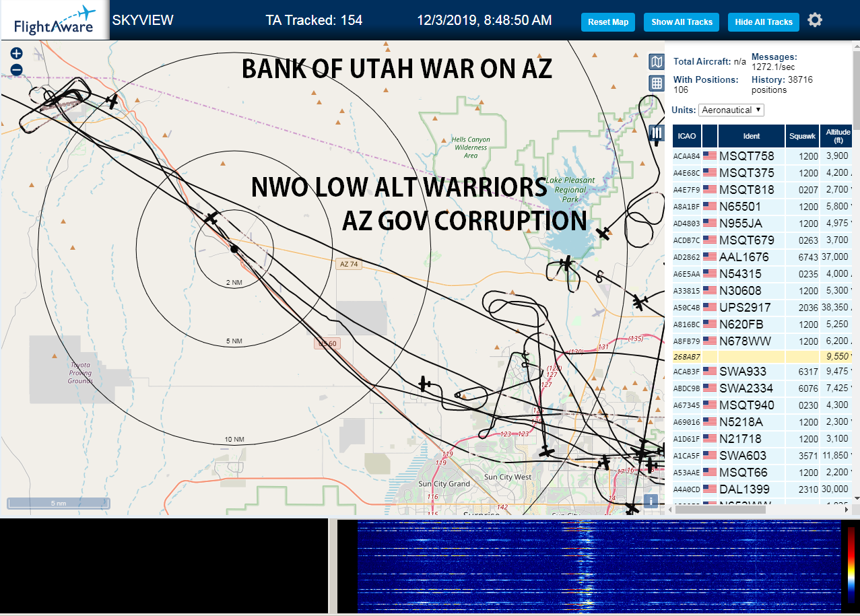This screenshot has height=616, width=860.
Task: Select aircraft icon just south of Lake Pleasant
Action: point(568,262)
